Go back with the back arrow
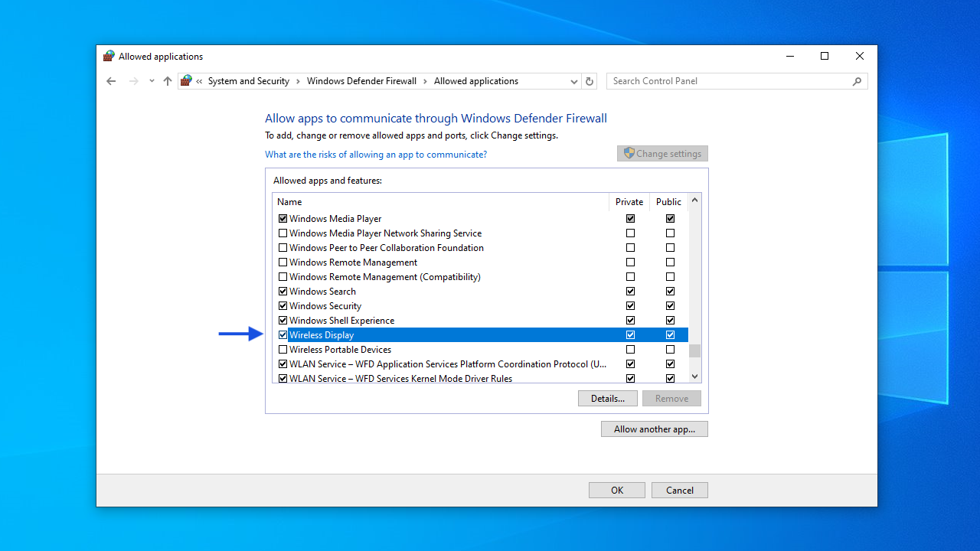980x551 pixels. (x=111, y=81)
